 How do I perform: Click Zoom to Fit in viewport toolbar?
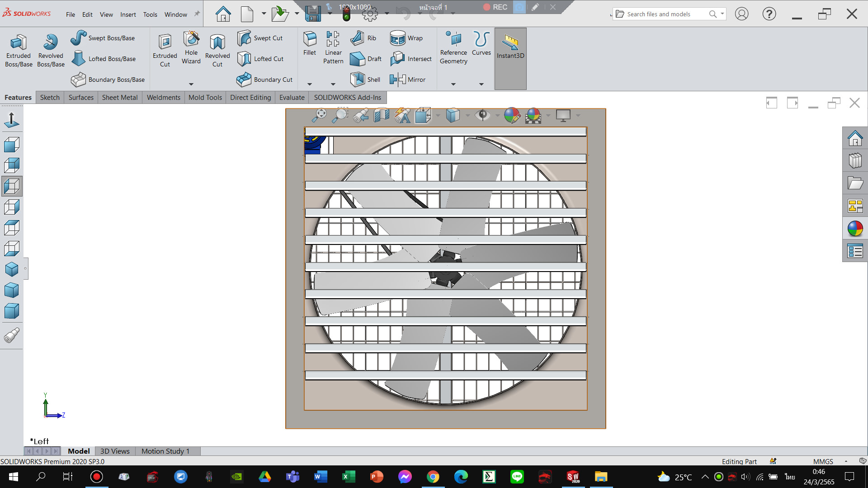319,115
